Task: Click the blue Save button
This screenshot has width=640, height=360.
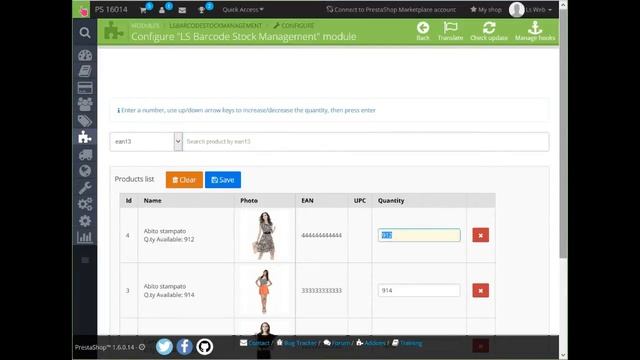Action: pyautogui.click(x=223, y=180)
